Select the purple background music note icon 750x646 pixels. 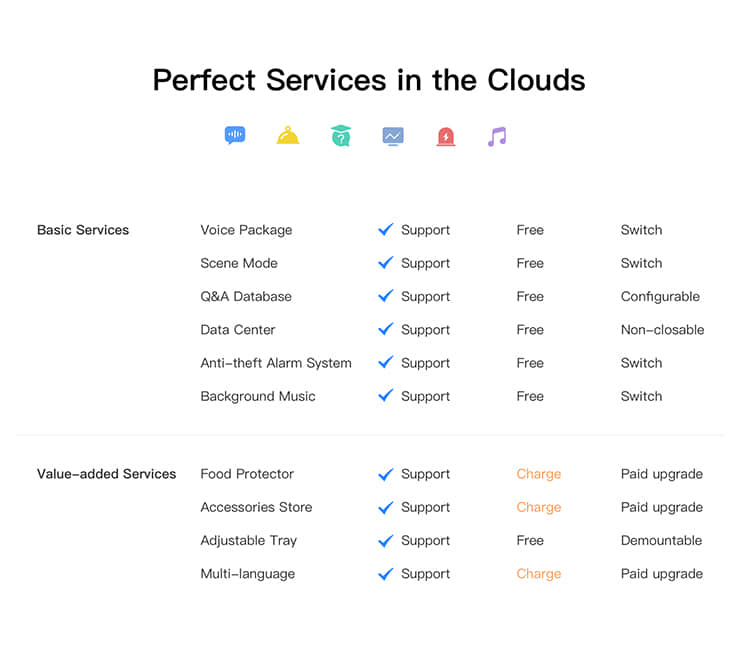coord(497,136)
